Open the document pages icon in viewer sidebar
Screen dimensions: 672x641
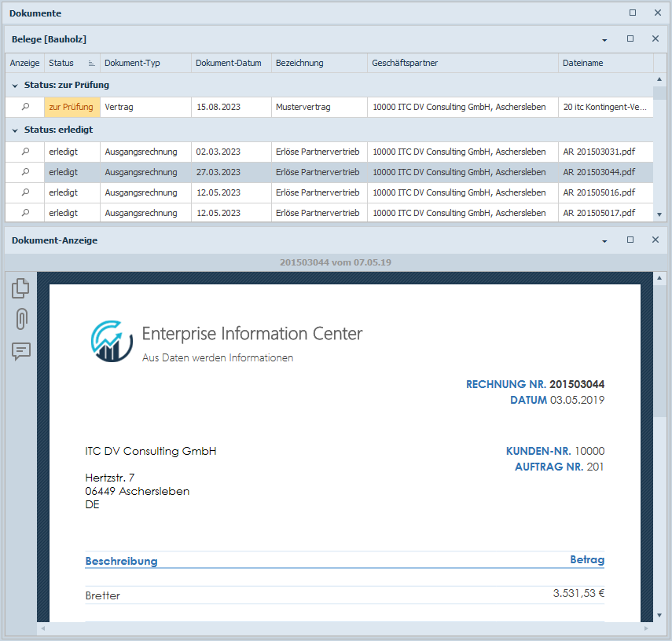(x=21, y=289)
